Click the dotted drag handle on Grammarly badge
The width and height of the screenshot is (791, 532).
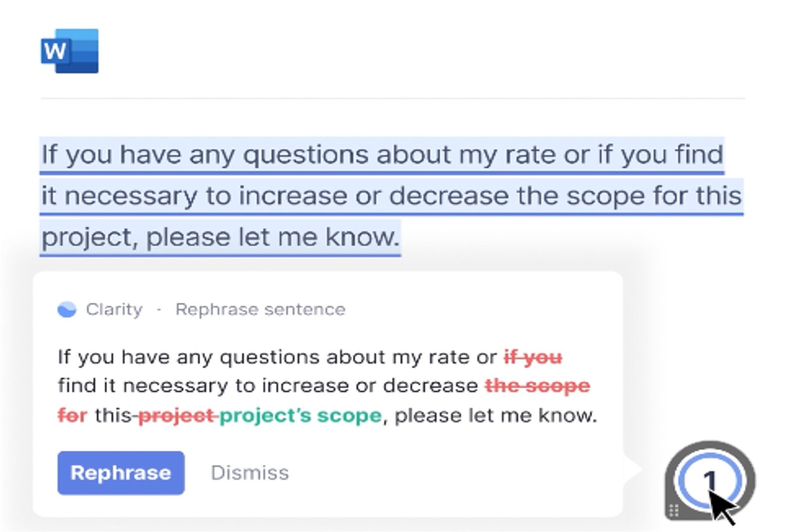point(673,510)
